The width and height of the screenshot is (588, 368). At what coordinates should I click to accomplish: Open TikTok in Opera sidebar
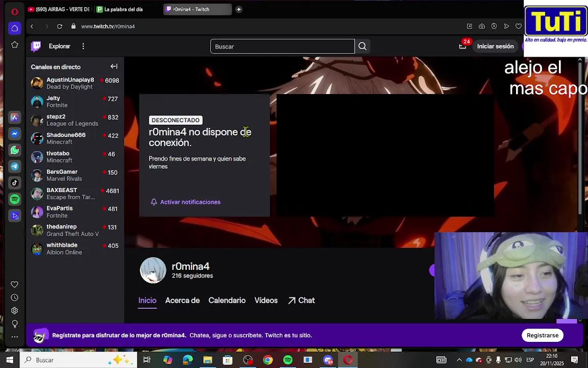pos(15,183)
